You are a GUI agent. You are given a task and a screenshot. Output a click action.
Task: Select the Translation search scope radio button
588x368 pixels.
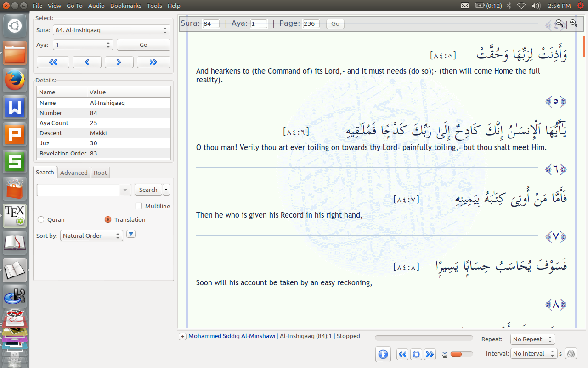(107, 219)
